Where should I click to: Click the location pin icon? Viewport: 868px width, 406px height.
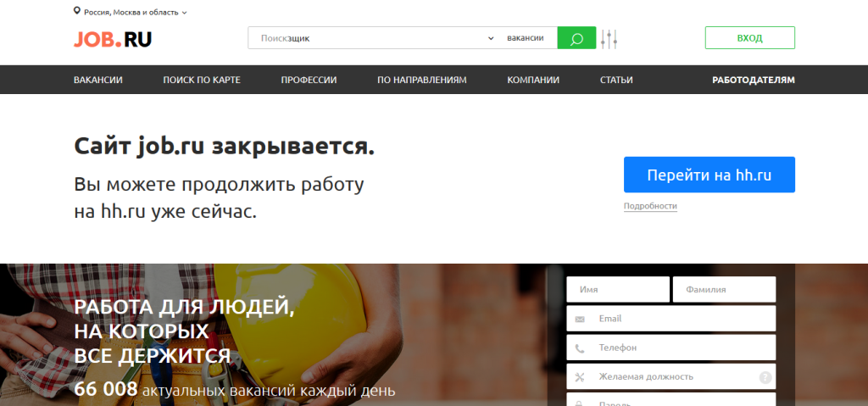pyautogui.click(x=77, y=12)
